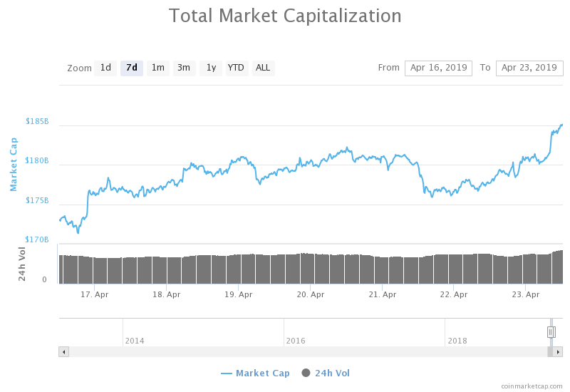
Task: Click the 2014 navigator timeline label
Action: pos(135,341)
